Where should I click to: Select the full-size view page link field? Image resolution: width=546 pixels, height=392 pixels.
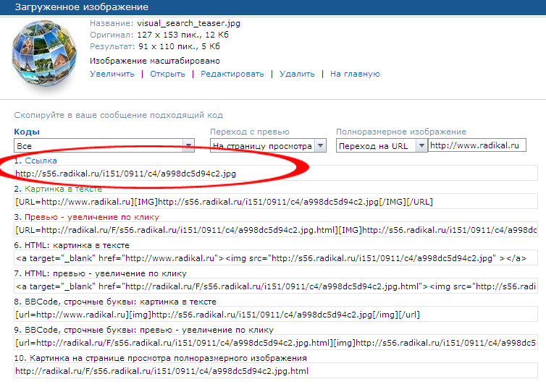tap(275, 371)
